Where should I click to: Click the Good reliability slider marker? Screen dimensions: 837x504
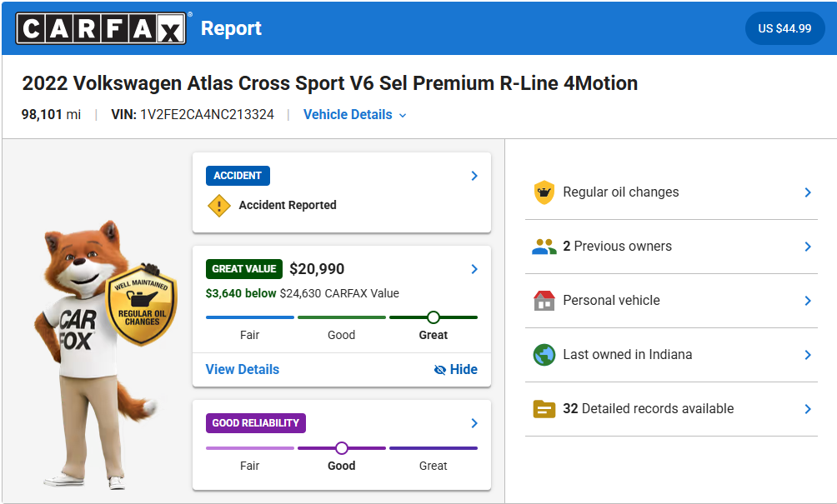point(341,448)
